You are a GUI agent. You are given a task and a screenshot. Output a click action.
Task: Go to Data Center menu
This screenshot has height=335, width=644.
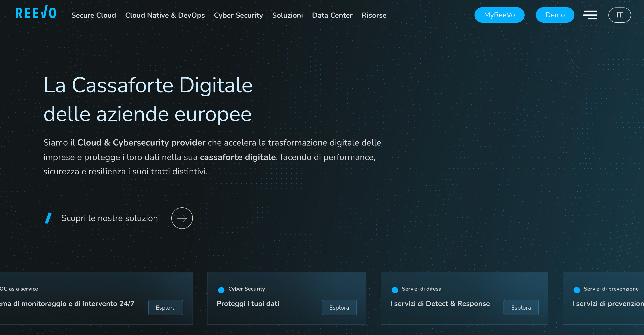(332, 15)
